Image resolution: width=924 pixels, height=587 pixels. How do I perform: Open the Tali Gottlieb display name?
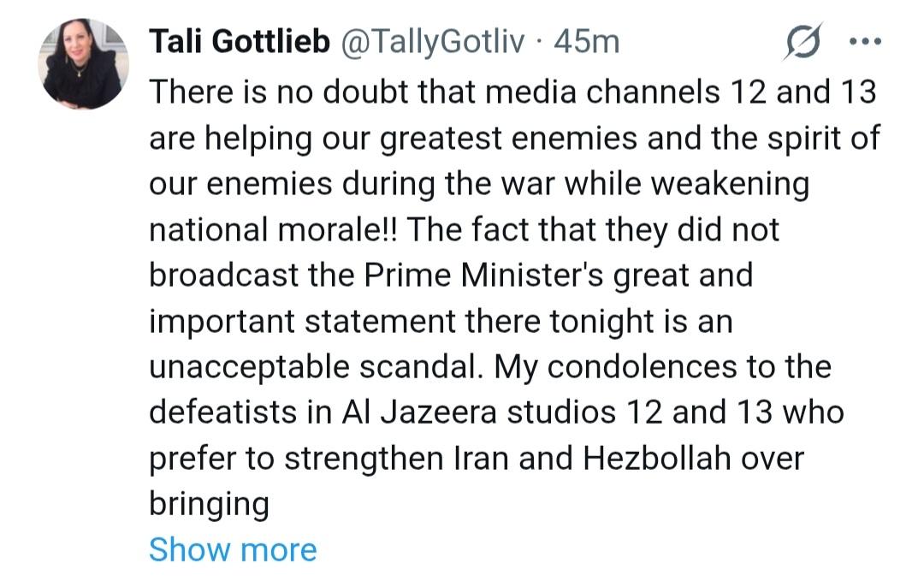click(x=240, y=42)
